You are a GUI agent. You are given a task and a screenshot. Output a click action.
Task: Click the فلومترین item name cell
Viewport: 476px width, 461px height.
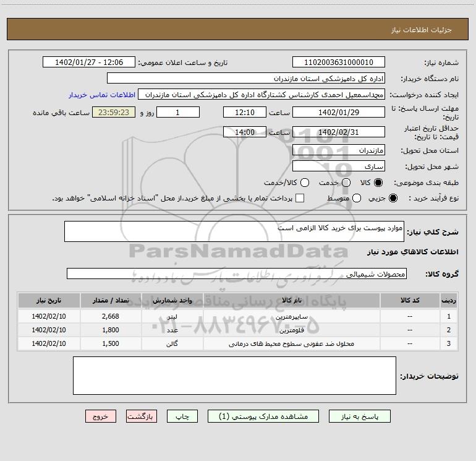click(291, 330)
